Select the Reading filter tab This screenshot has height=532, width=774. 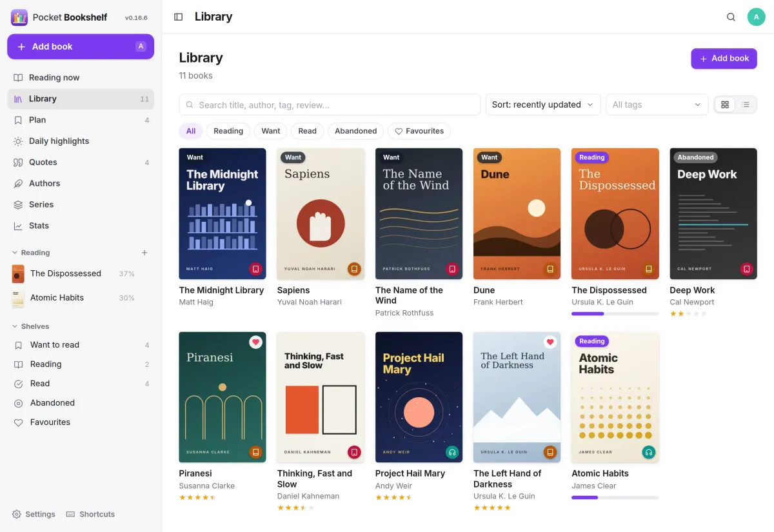pos(228,131)
